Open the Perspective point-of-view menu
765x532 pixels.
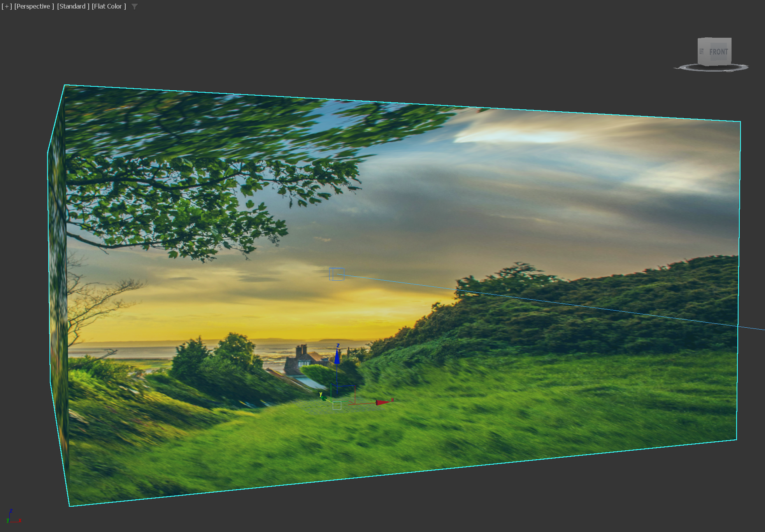click(x=34, y=6)
